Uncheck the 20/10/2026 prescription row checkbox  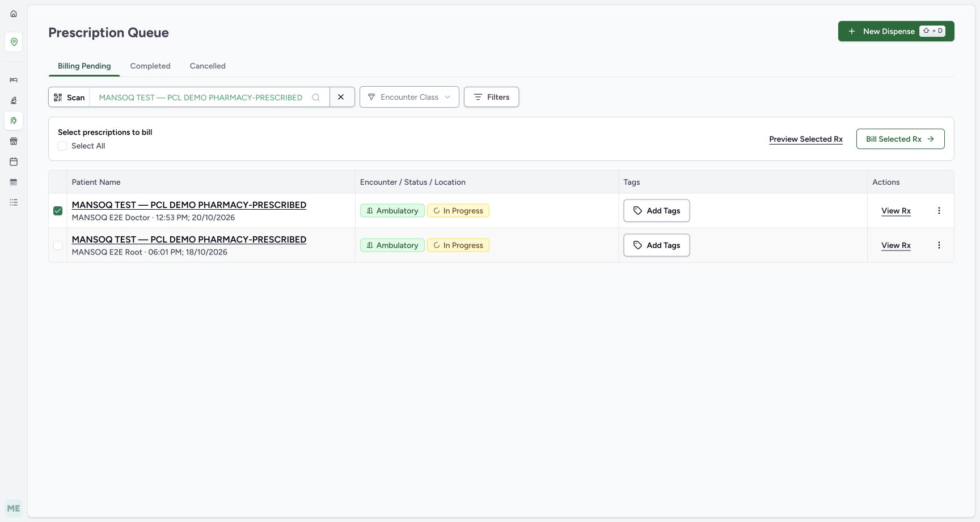[58, 211]
